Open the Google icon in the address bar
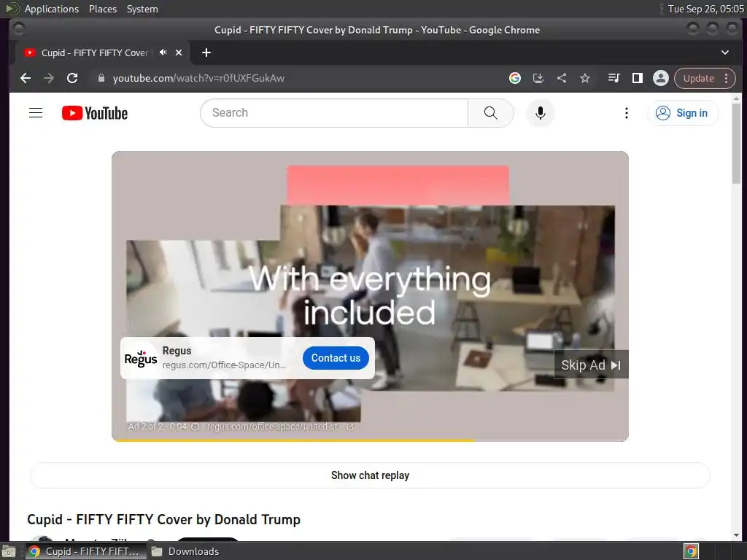747x560 pixels. 514,78
